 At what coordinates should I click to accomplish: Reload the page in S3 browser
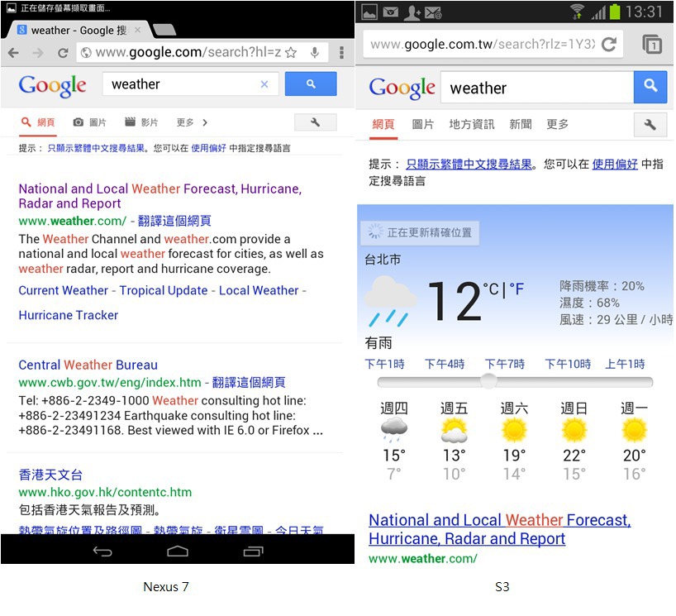[x=609, y=44]
